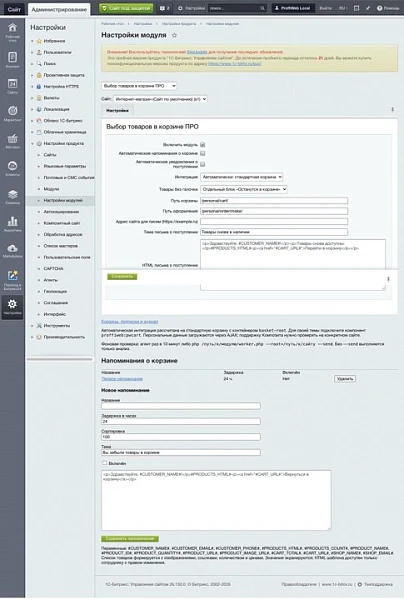Open the Marketplace cloud icon
Screen dimensions: 404x600
click(12, 250)
